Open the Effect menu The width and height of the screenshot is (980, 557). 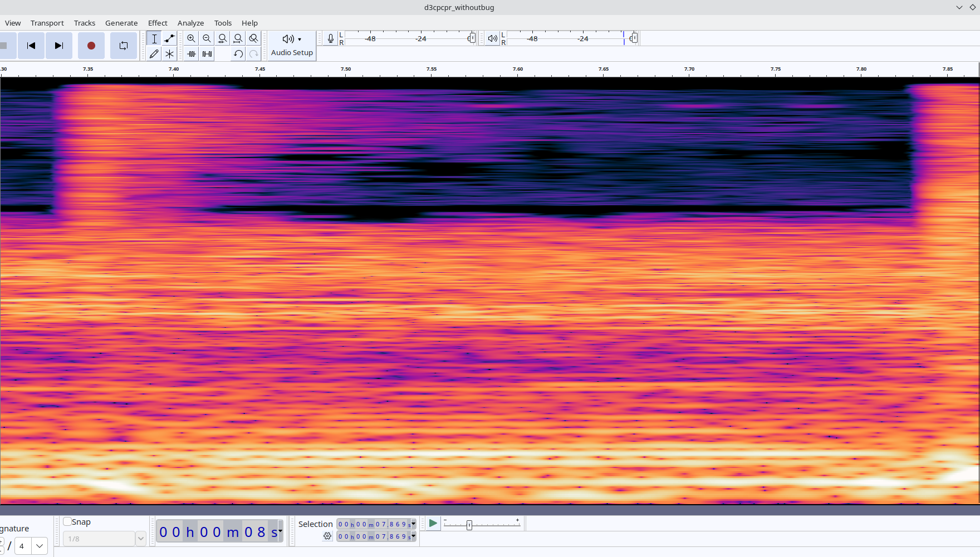158,23
